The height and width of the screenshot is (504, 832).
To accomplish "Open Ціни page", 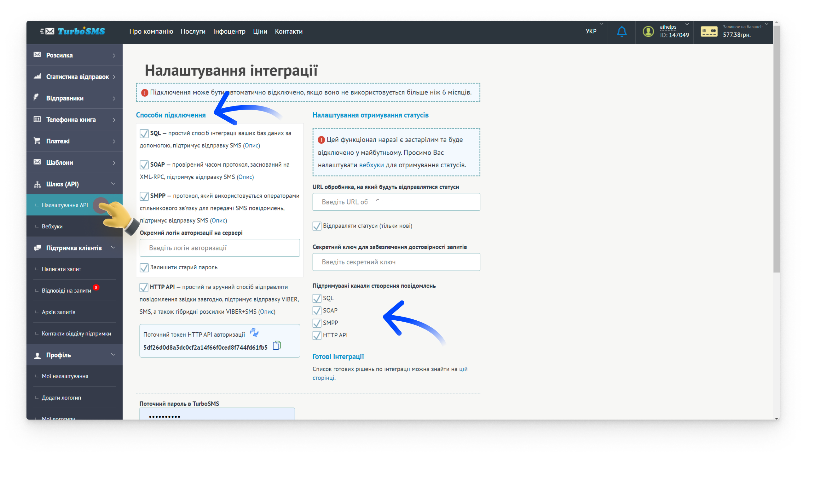I will (x=260, y=31).
